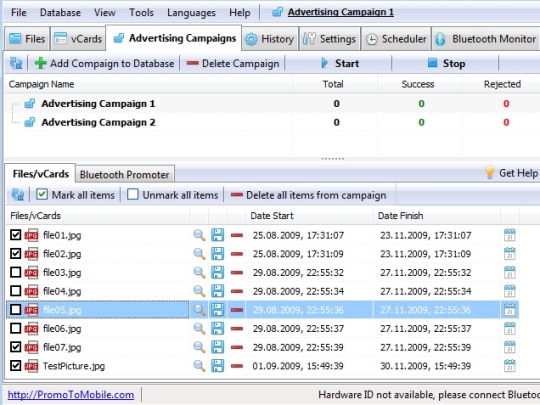Uncheck the file01.jpg checkbox

[x=15, y=235]
